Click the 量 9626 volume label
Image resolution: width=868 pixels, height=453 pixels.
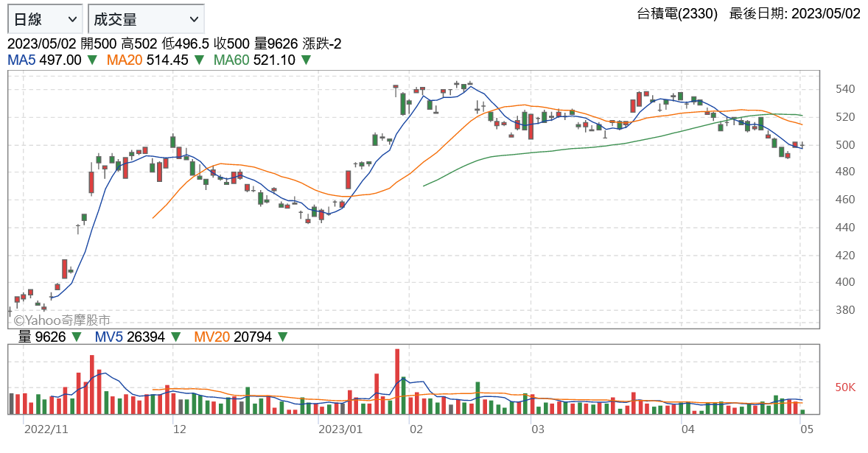(42, 337)
